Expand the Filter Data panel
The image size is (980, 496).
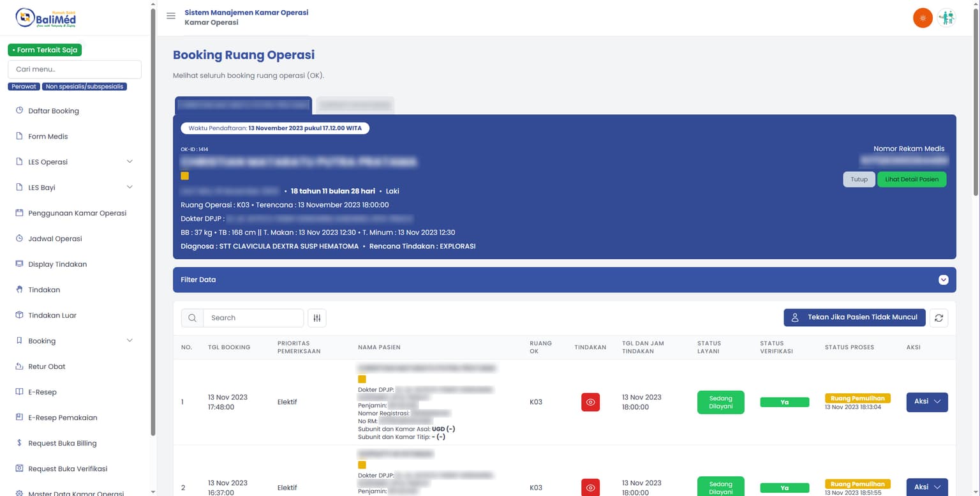tap(943, 280)
